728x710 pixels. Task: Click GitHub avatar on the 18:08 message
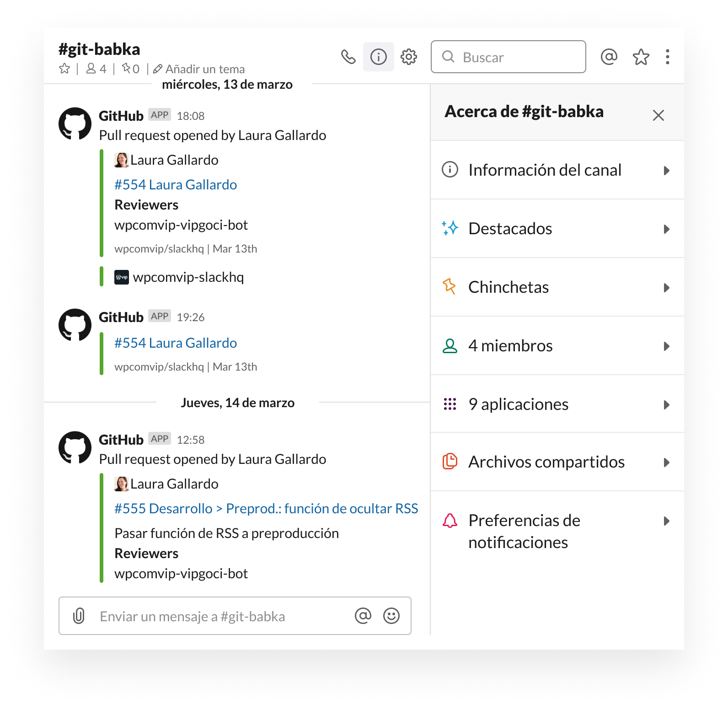pos(75,124)
